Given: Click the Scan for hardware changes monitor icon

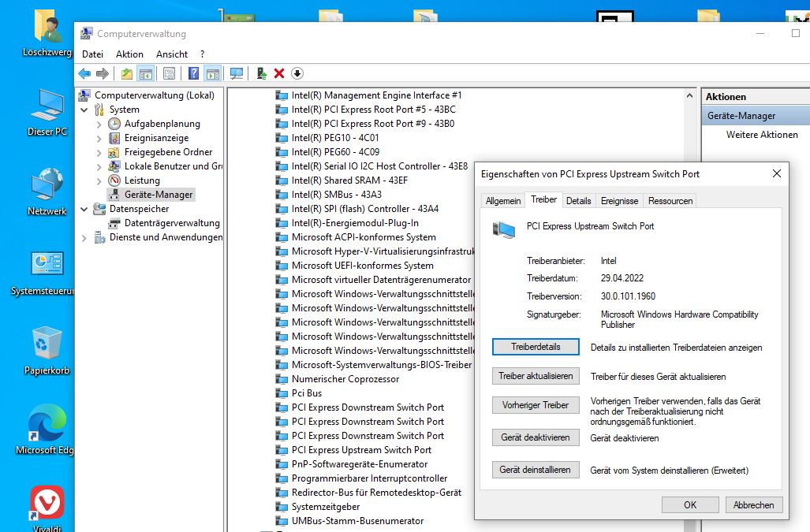Looking at the screenshot, I should (237, 74).
